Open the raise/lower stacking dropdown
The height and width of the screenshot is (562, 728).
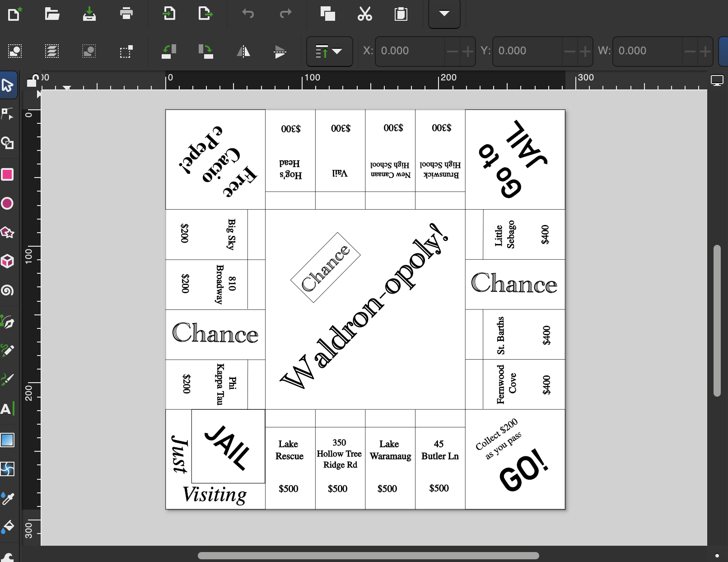(329, 52)
